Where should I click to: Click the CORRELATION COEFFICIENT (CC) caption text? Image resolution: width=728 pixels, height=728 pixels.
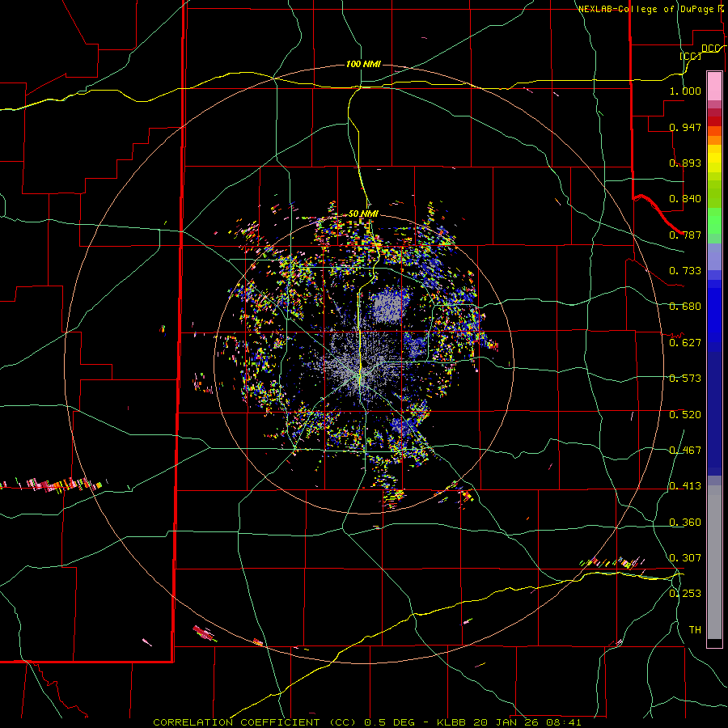255,722
